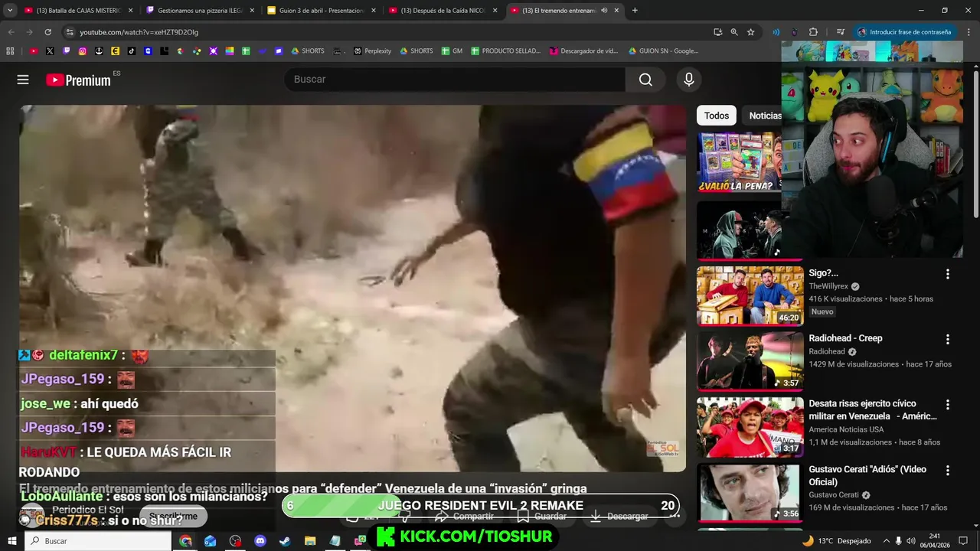
Task: Click the YouTube Premium logo
Action: pos(78,80)
